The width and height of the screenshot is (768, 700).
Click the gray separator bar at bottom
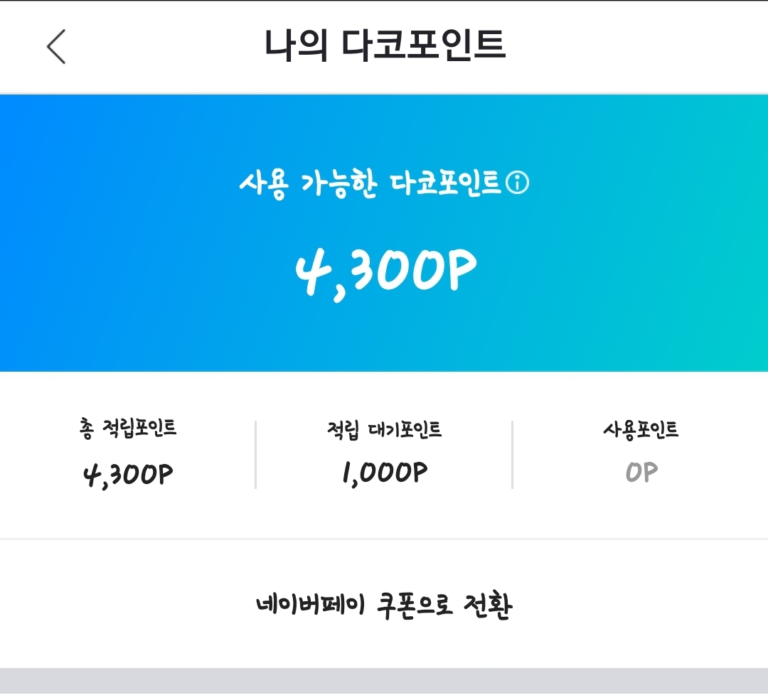(384, 681)
